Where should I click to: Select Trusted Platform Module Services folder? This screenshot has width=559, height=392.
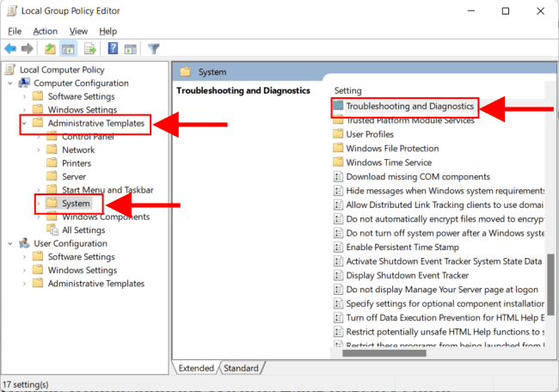410,120
